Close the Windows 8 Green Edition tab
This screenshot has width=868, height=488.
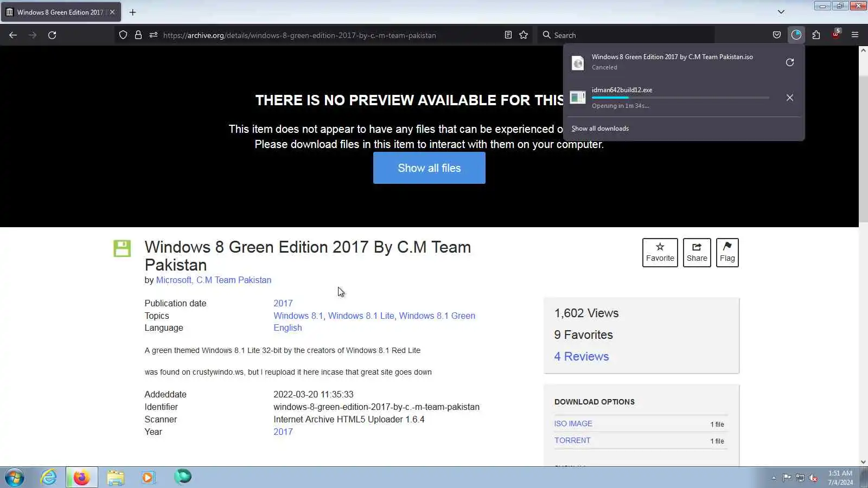tap(112, 12)
